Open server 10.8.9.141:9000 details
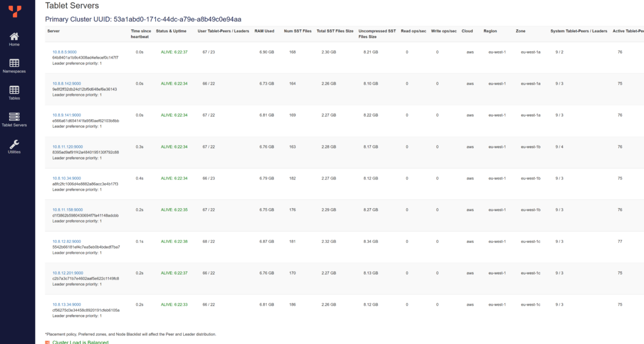Viewport: 644px width, 344px height. (x=66, y=115)
